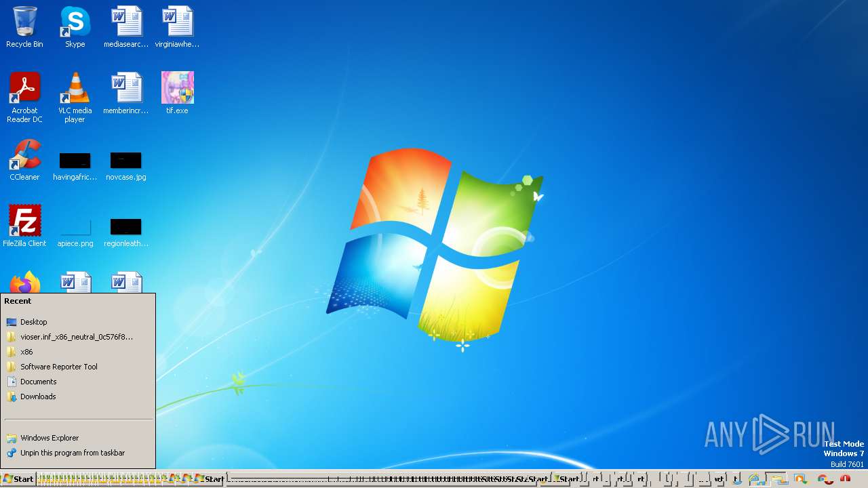Select the havingafric... image file
Image resolution: width=868 pixels, height=488 pixels.
click(x=75, y=166)
